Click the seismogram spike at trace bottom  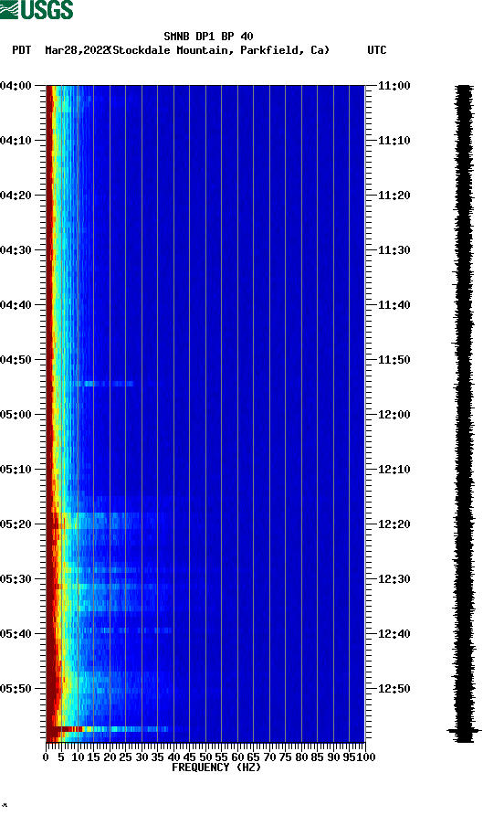tap(464, 731)
